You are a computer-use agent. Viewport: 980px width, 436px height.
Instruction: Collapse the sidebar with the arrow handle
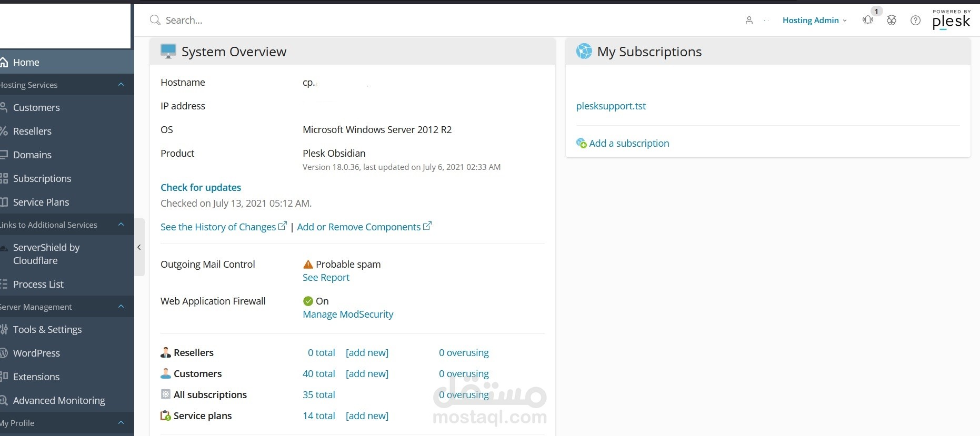(139, 247)
